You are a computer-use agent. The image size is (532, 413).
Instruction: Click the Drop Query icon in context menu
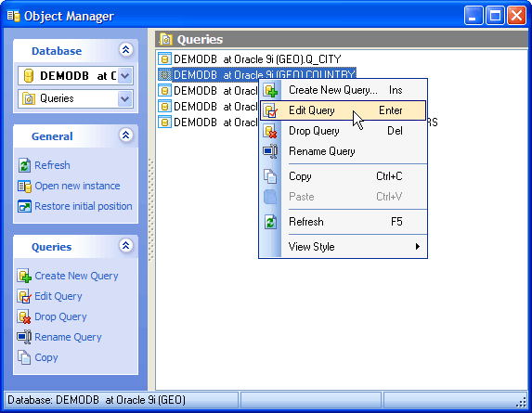[270, 131]
